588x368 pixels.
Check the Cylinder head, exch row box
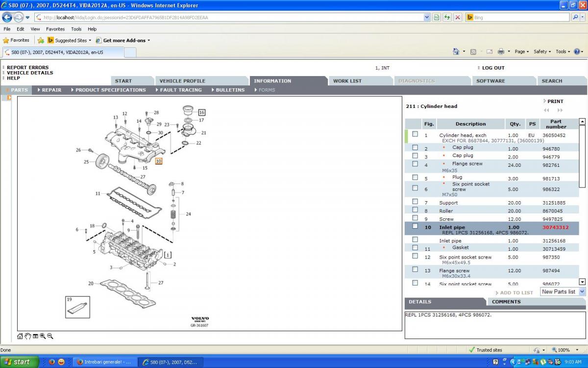415,134
